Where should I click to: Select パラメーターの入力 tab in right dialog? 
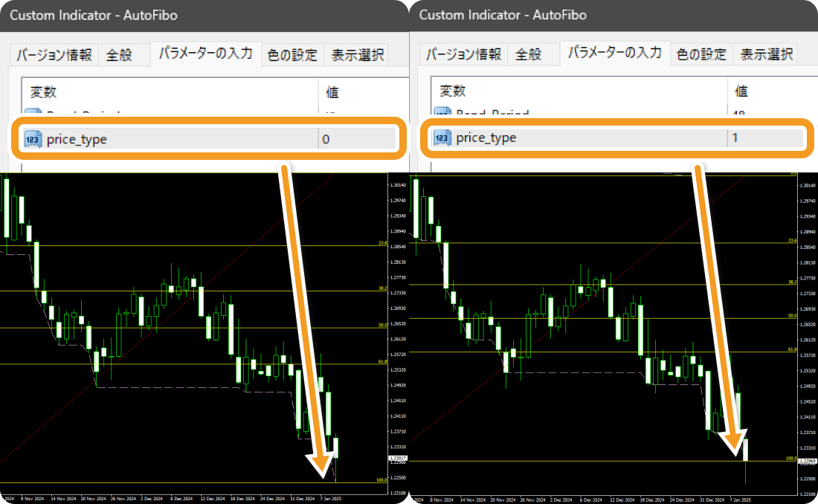pyautogui.click(x=614, y=52)
